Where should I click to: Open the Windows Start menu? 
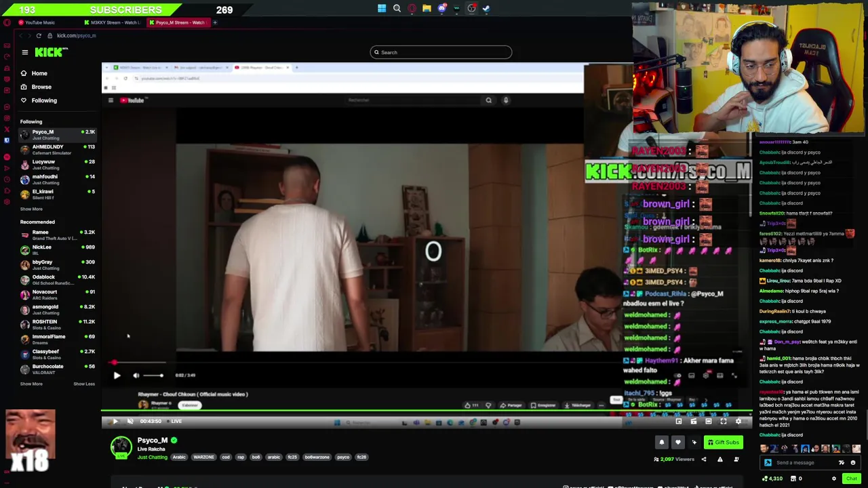pyautogui.click(x=382, y=9)
